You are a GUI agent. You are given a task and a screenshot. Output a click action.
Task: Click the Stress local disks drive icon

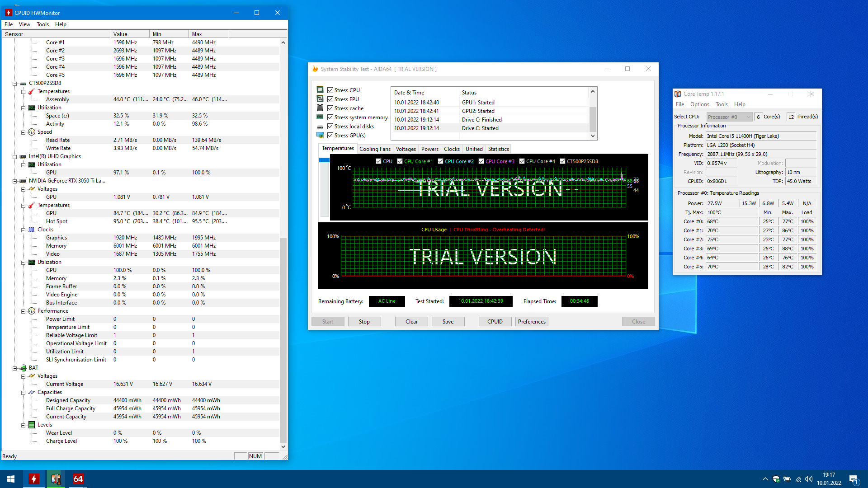tap(320, 127)
